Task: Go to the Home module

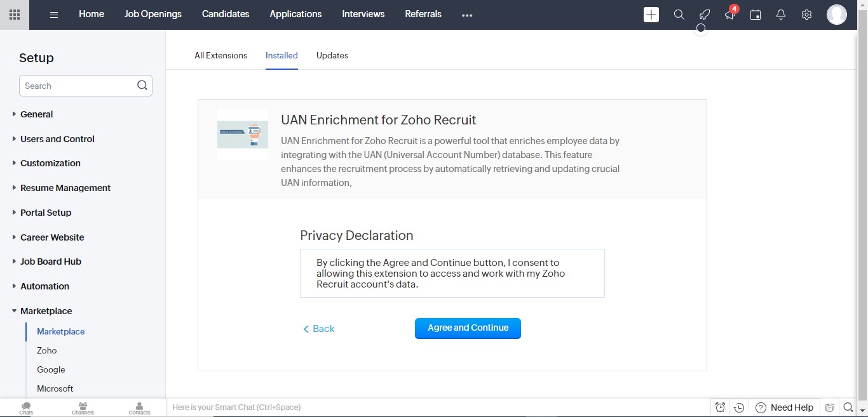Action: click(x=92, y=14)
